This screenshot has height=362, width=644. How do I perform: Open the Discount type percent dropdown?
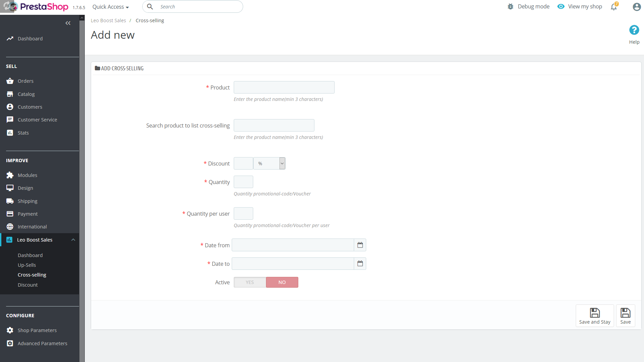click(269, 164)
